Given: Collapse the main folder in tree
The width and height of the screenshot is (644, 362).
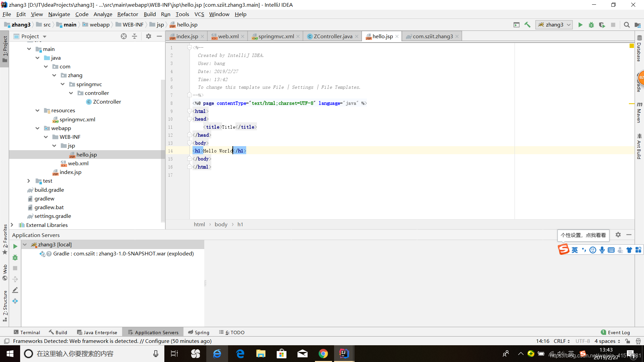Looking at the screenshot, I should (x=29, y=49).
